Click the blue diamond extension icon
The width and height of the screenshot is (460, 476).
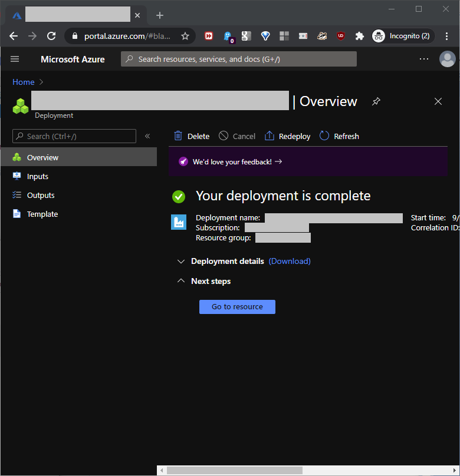coord(265,36)
